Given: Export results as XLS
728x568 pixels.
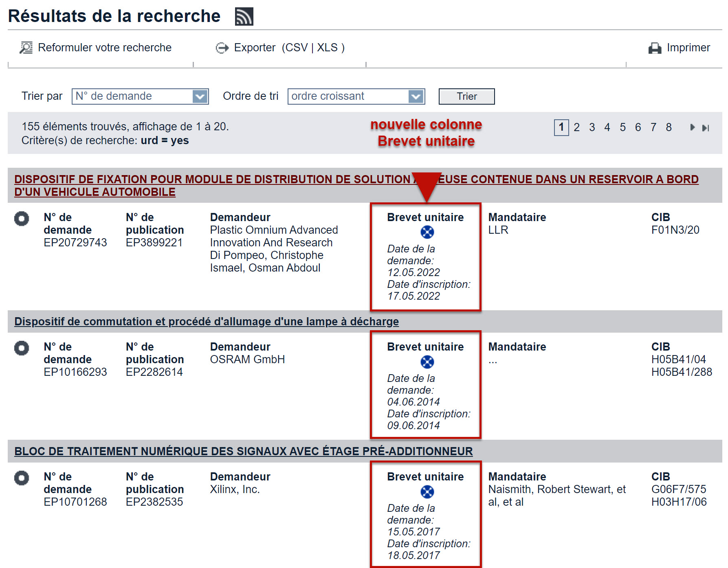Looking at the screenshot, I should (327, 48).
